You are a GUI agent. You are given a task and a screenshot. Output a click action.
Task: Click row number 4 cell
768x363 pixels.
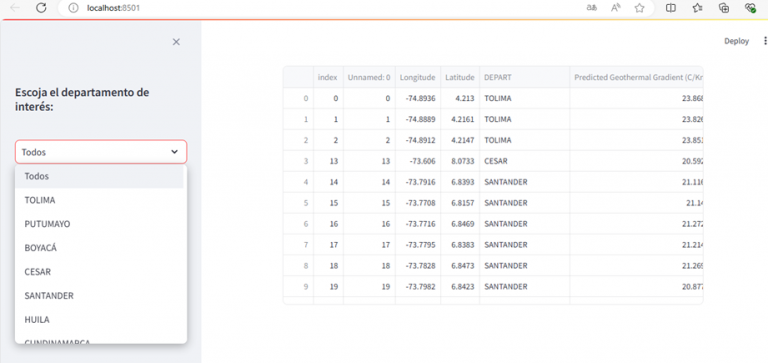pyautogui.click(x=299, y=182)
